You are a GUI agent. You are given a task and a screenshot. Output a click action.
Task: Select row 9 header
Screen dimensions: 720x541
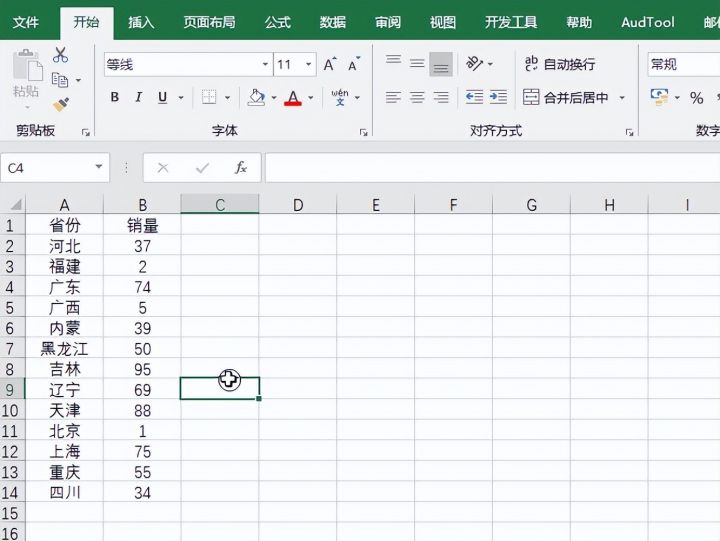[11, 390]
